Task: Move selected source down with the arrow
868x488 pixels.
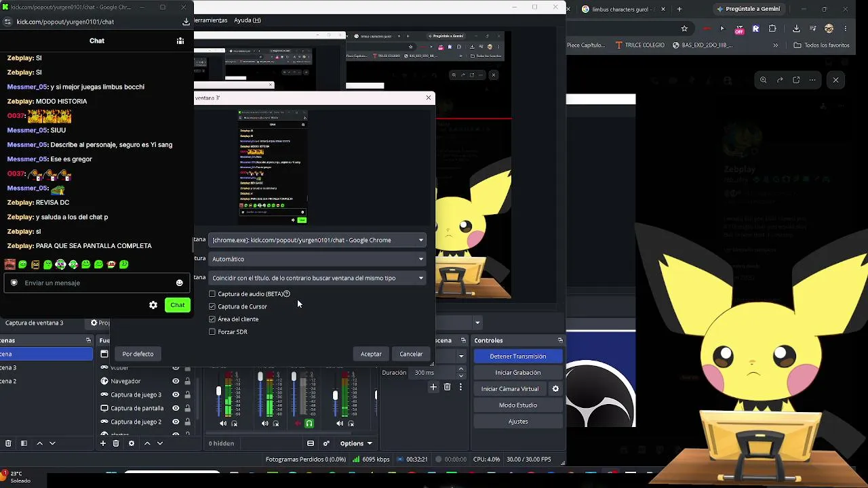Action: coord(160,443)
